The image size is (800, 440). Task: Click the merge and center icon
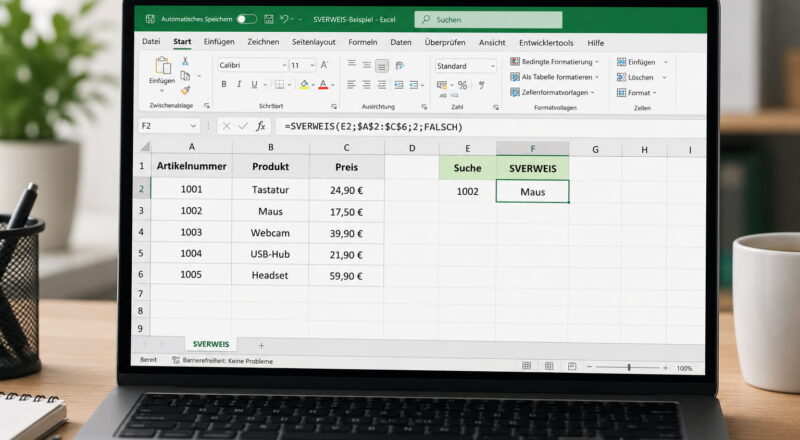pyautogui.click(x=414, y=85)
